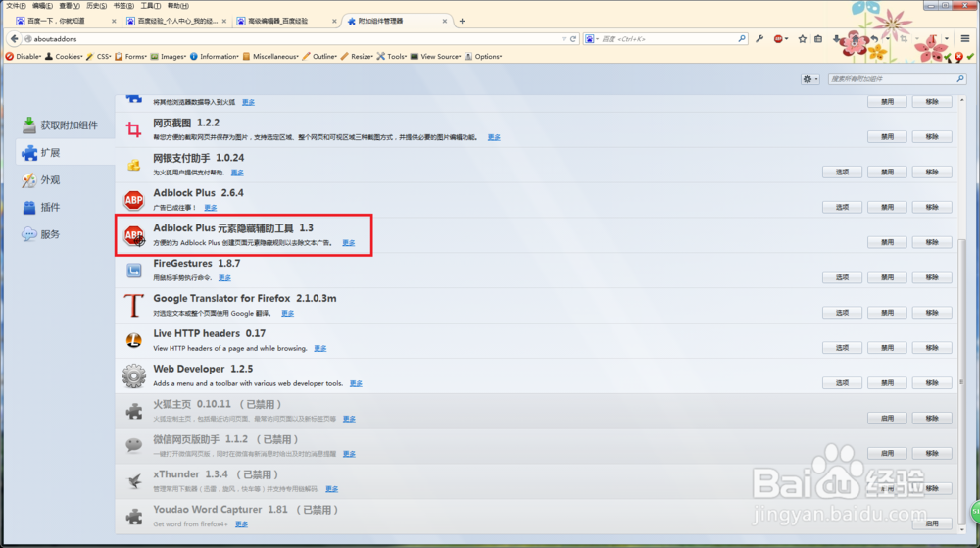Viewport: 980px width, 548px height.
Task: Click 更多 link for Web Developer
Action: click(356, 383)
